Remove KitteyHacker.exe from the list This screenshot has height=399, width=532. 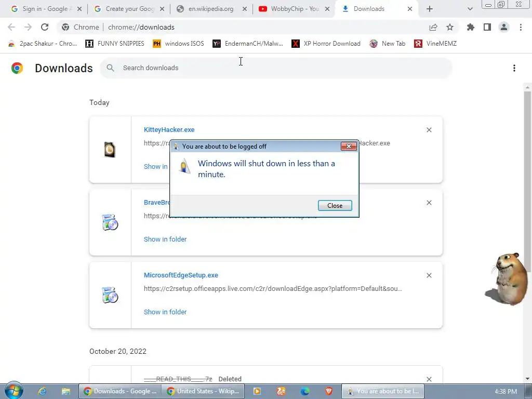(x=429, y=130)
